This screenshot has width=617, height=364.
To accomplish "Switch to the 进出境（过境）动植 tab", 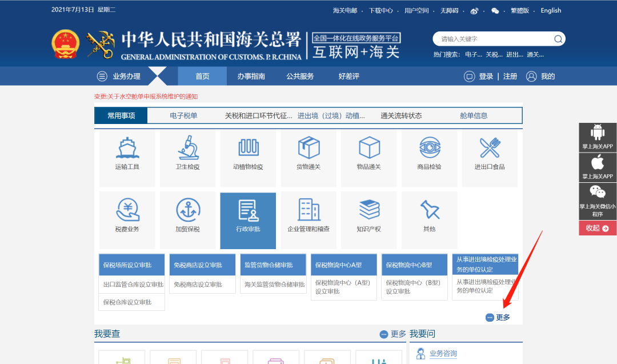I will point(331,115).
